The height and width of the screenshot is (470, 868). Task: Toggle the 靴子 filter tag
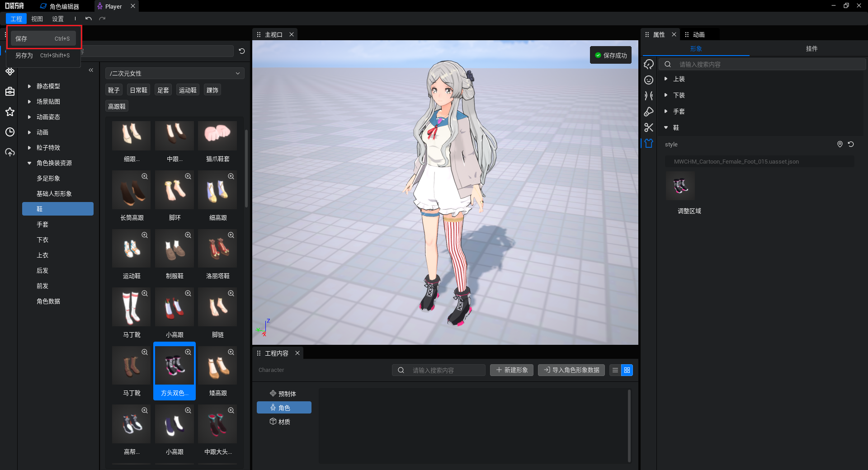point(114,90)
